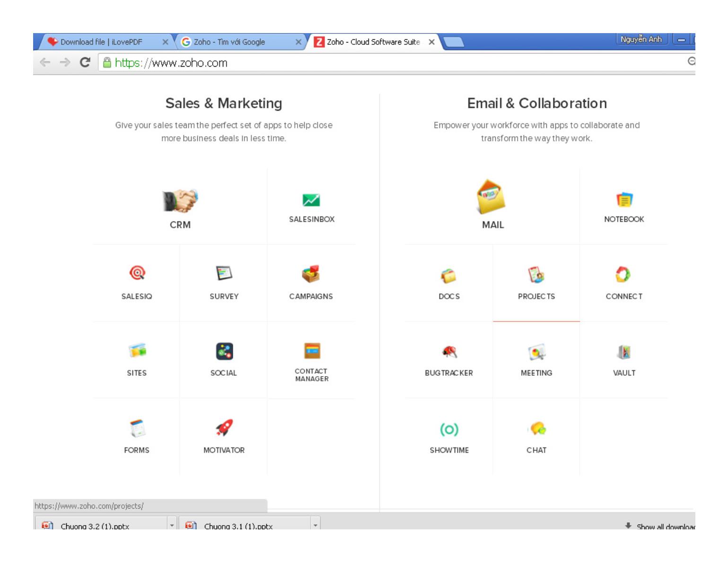Open the CRM handshake icon
Image resolution: width=728 pixels, height=562 pixels.
point(180,201)
